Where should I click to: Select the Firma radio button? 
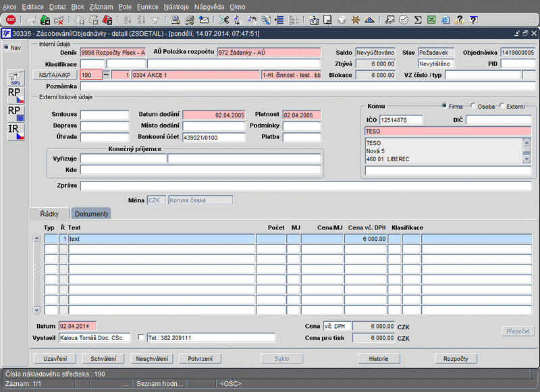pyautogui.click(x=444, y=106)
